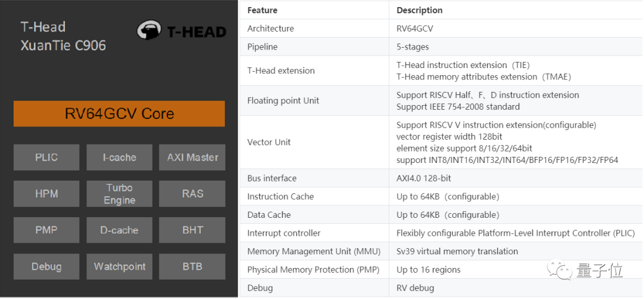The width and height of the screenshot is (644, 299).
Task: Click the T-HEAD logo icon
Action: click(x=149, y=30)
